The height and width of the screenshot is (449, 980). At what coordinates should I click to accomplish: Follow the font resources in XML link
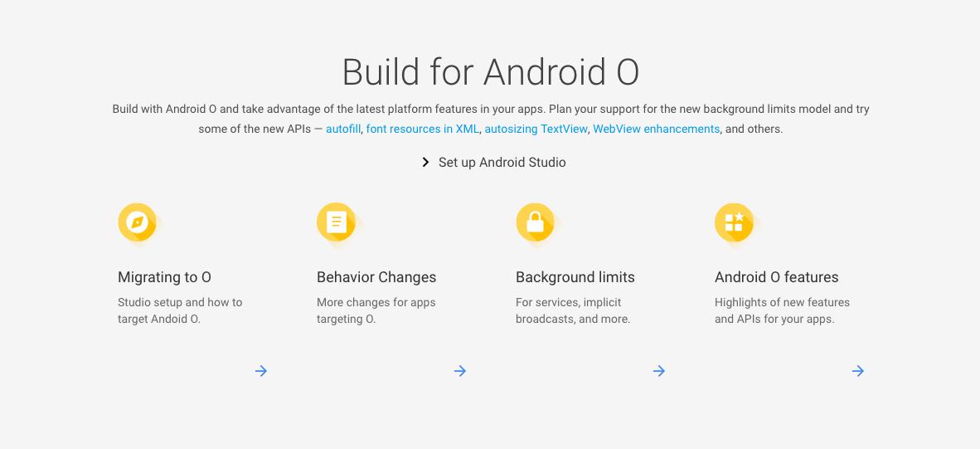pyautogui.click(x=423, y=129)
